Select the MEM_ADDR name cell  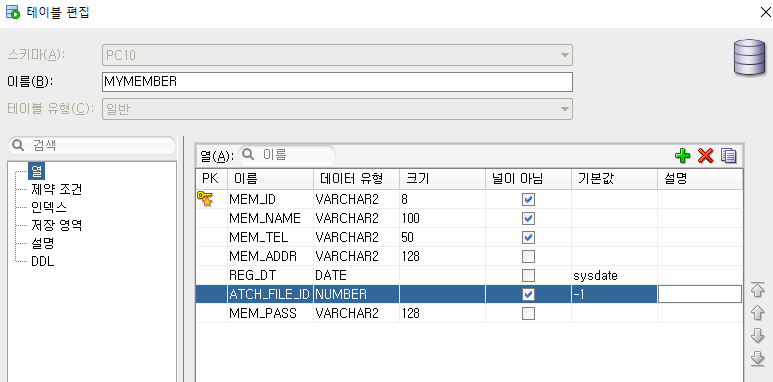pyautogui.click(x=270, y=256)
